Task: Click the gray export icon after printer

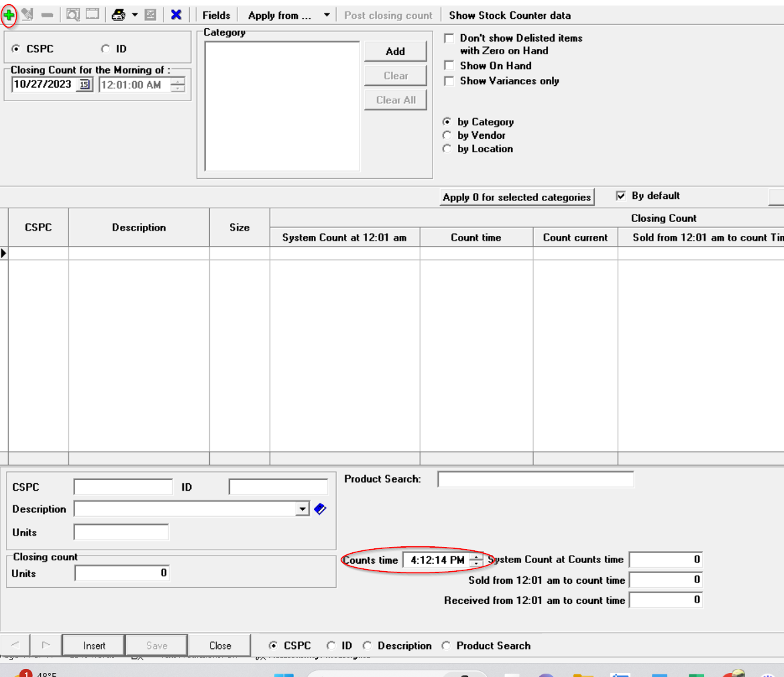Action: click(150, 15)
